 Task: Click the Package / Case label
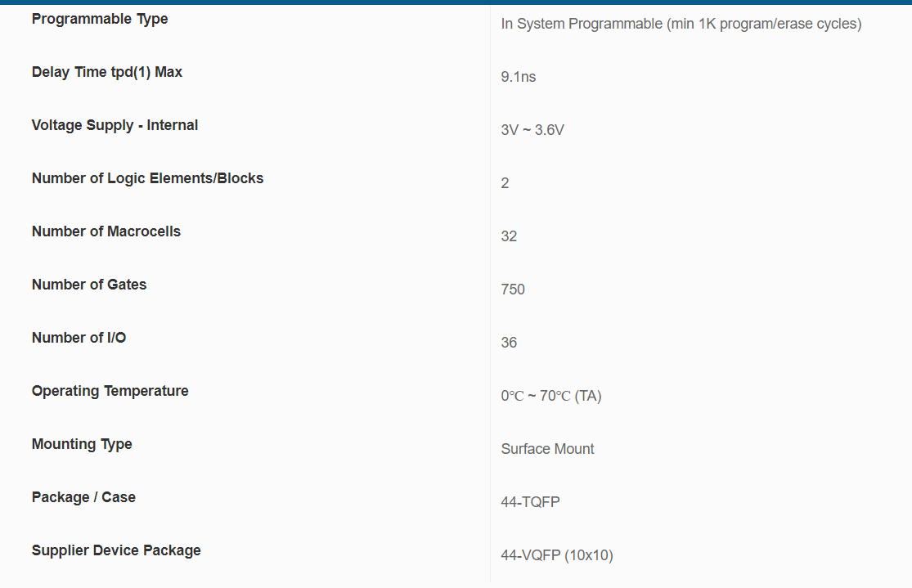click(x=83, y=497)
